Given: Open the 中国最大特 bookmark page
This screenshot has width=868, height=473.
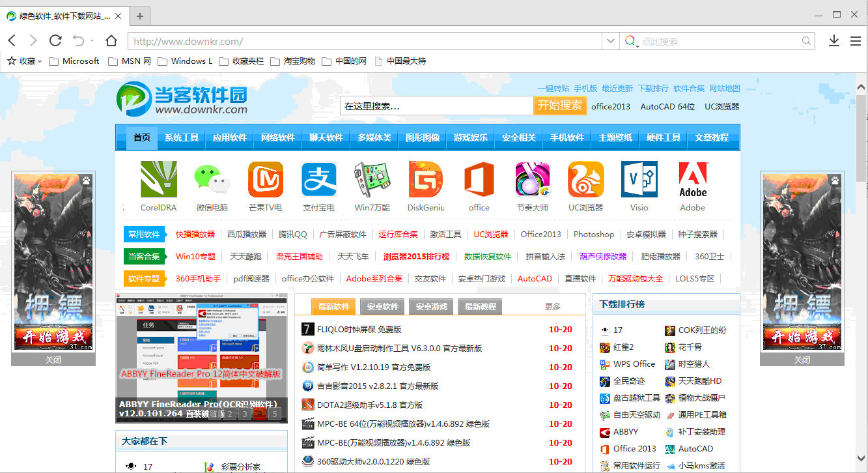Looking at the screenshot, I should coord(400,61).
